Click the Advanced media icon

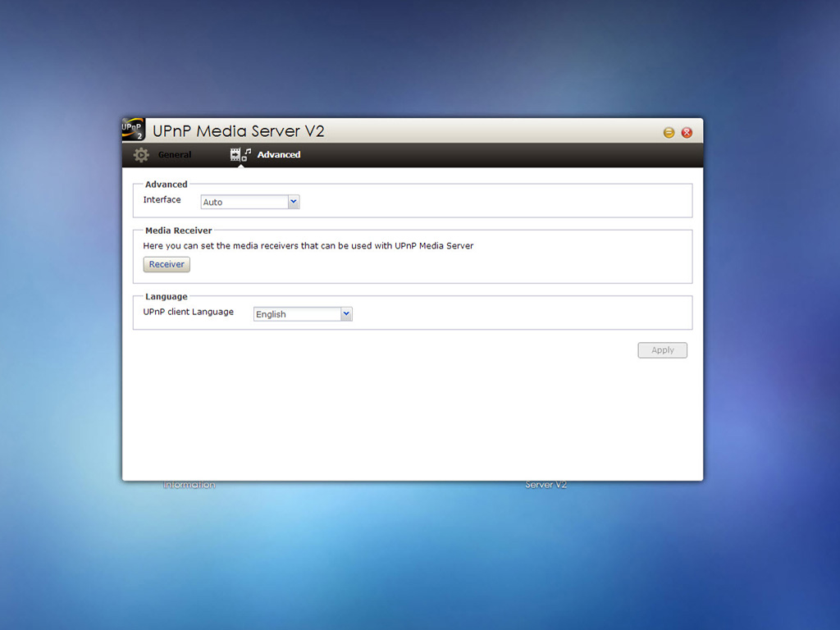tap(240, 155)
